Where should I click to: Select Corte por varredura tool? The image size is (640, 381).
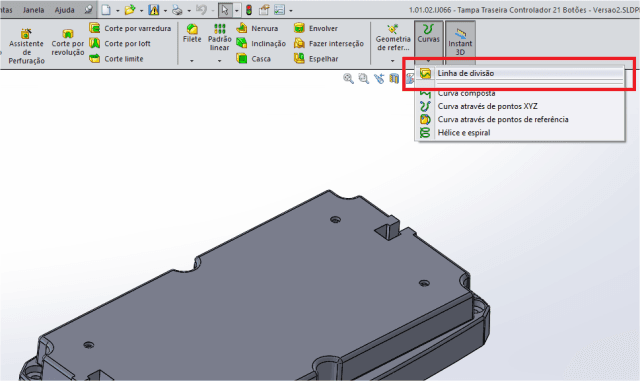130,28
